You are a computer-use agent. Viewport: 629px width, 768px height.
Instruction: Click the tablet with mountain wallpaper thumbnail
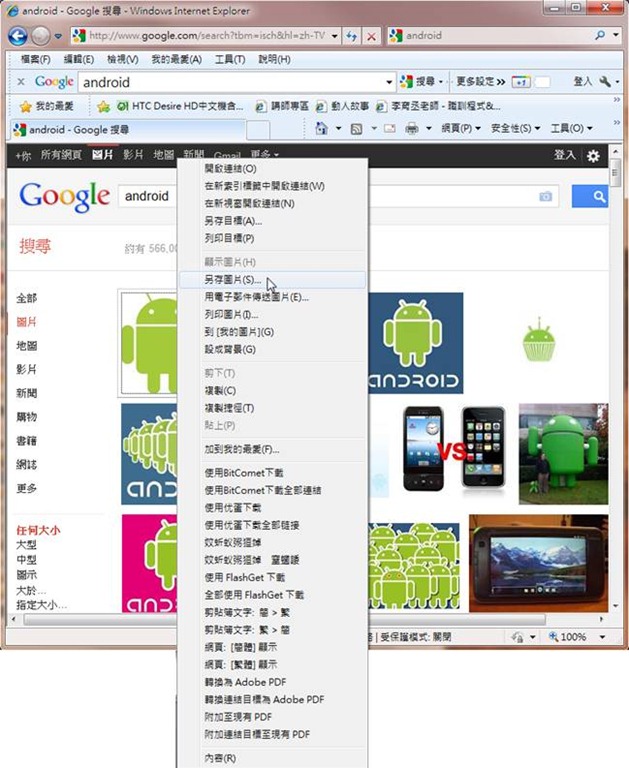click(x=538, y=563)
